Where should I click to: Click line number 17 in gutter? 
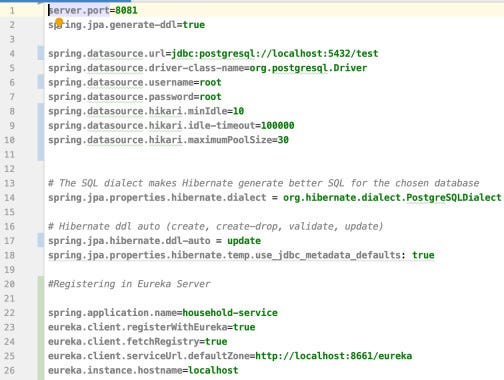tap(9, 241)
